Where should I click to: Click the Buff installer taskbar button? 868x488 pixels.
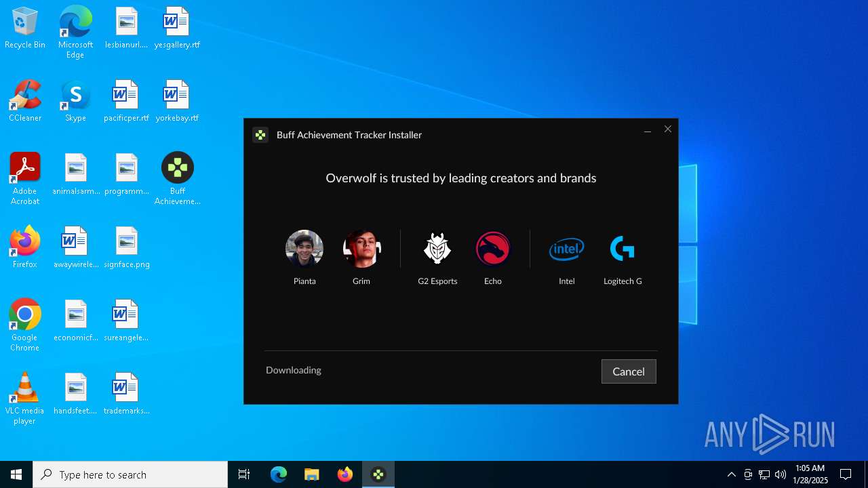(378, 474)
